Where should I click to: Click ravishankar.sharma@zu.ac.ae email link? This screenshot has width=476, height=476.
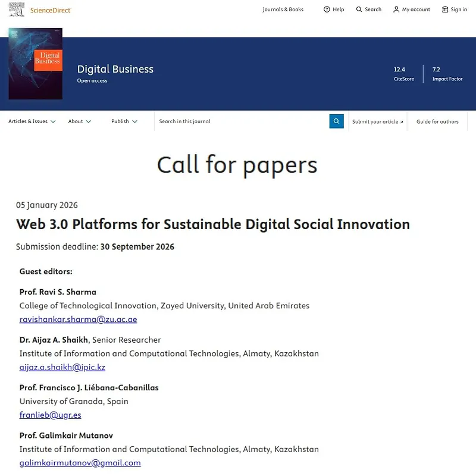pyautogui.click(x=78, y=320)
